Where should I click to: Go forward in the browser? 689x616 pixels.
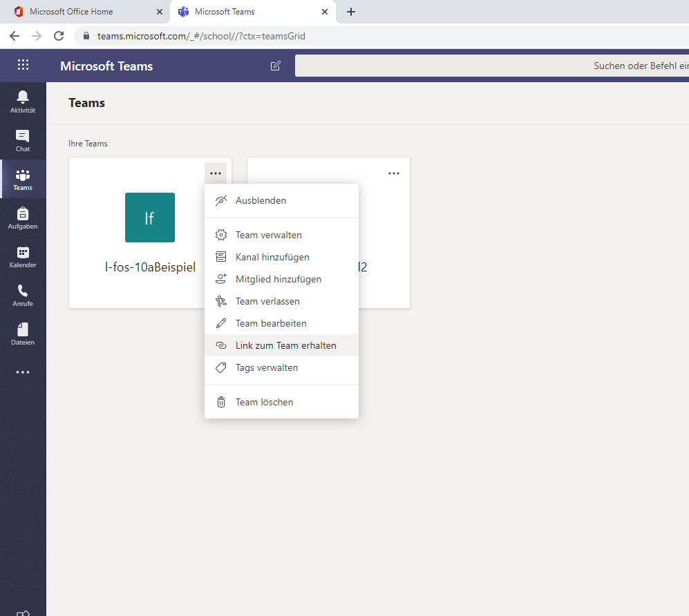tap(37, 36)
